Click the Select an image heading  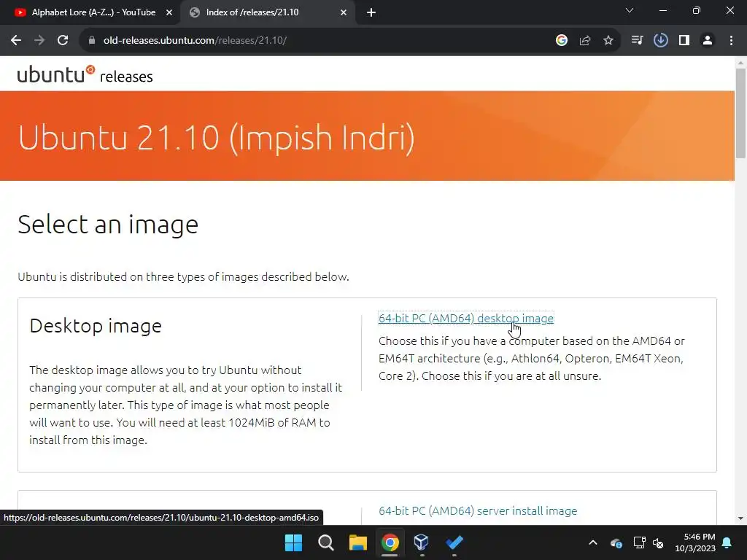pos(108,225)
